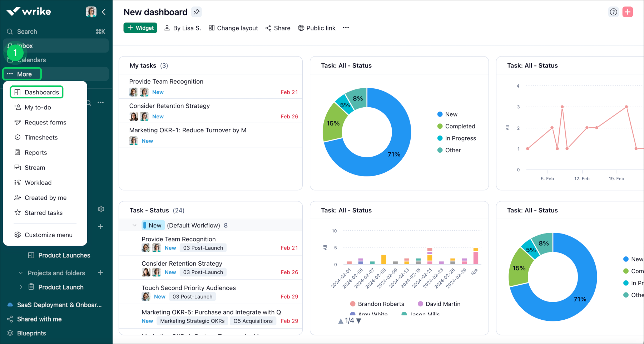Open the Public link option
The height and width of the screenshot is (344, 644).
click(317, 28)
